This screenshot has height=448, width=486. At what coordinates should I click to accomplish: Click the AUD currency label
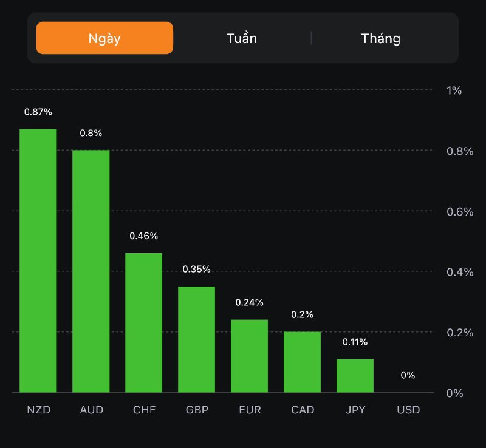pos(91,410)
